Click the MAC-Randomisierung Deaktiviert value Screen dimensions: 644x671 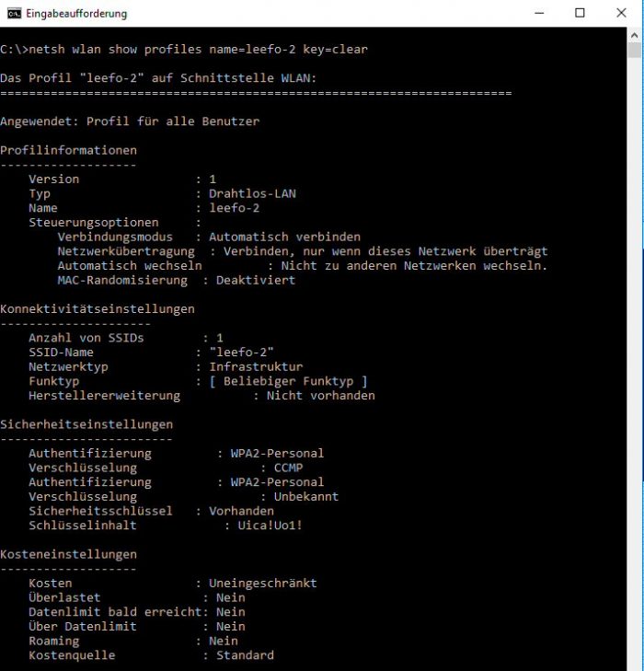coord(256,281)
